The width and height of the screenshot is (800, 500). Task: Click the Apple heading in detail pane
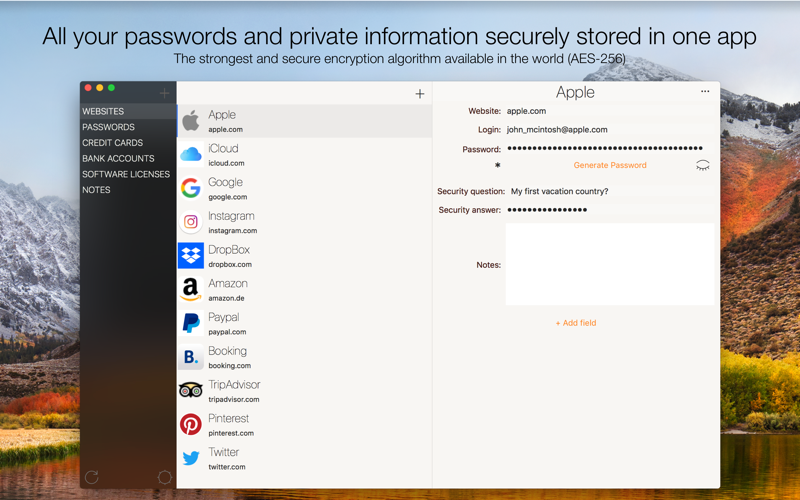click(x=575, y=92)
